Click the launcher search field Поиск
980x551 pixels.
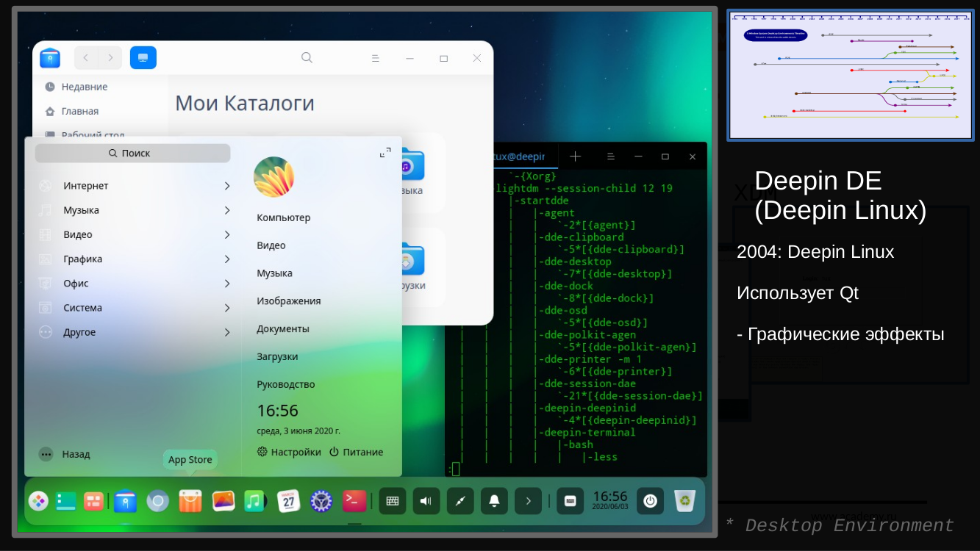tap(132, 153)
